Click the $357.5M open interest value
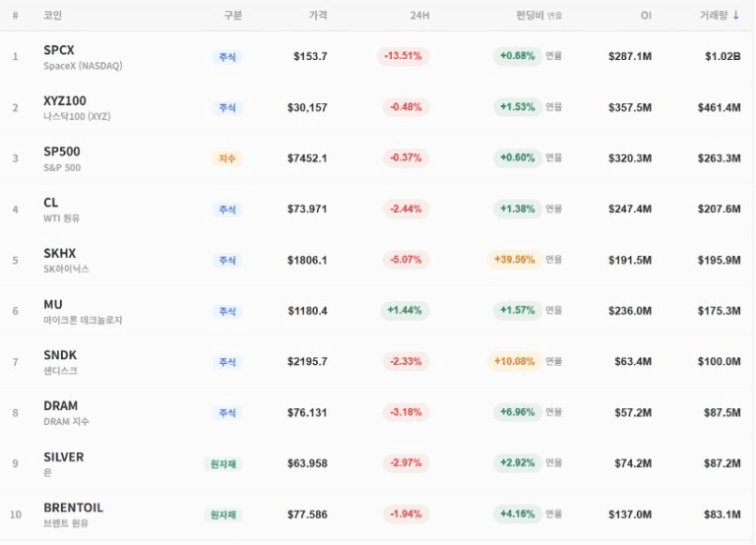The height and width of the screenshot is (545, 756). (x=630, y=107)
